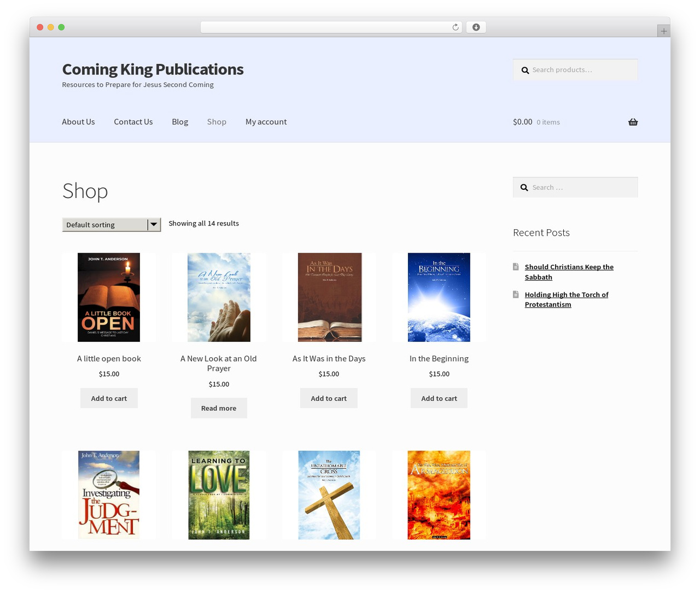Open A Little Book Open cover thumbnail
The height and width of the screenshot is (593, 700).
coord(109,298)
